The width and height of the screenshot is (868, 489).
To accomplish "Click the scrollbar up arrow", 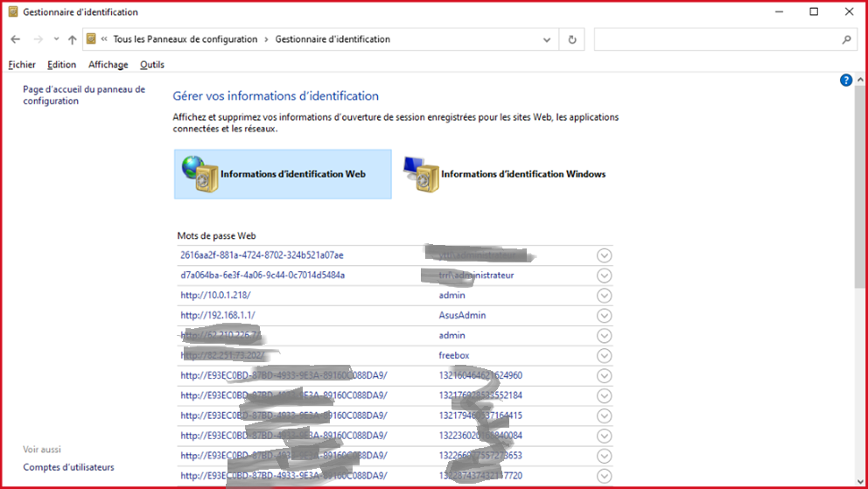I will (860, 80).
